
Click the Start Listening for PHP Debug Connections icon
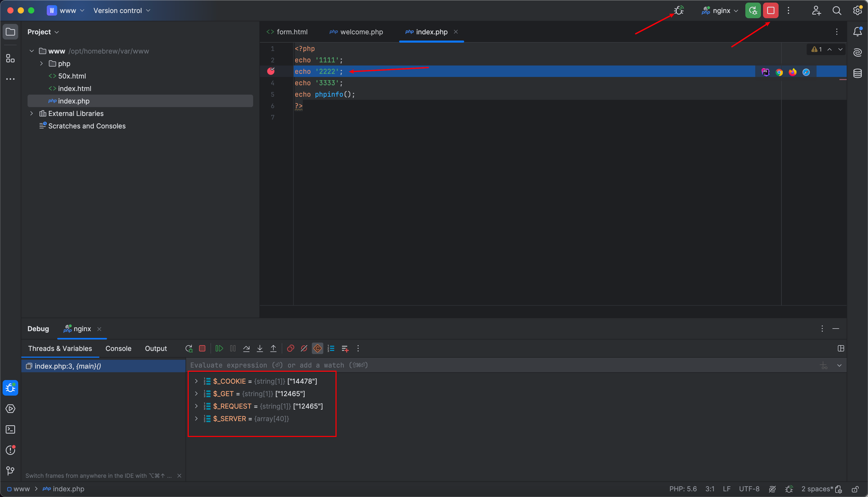point(679,10)
